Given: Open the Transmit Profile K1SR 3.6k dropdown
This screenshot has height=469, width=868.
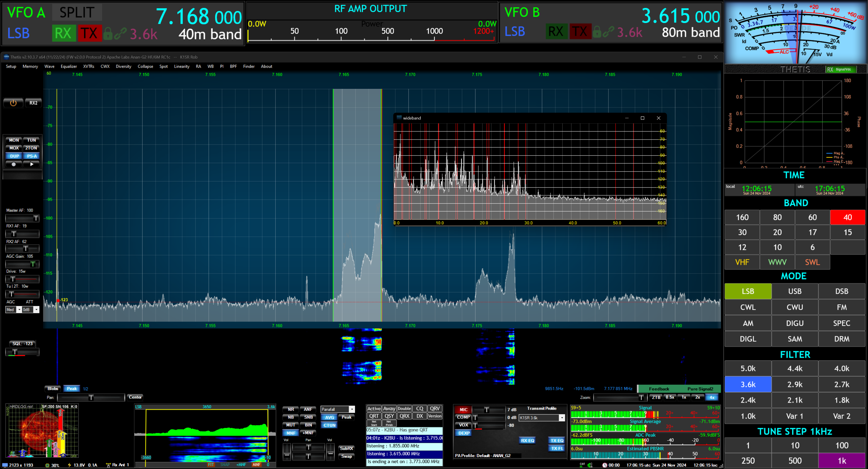Looking at the screenshot, I should click(541, 418).
